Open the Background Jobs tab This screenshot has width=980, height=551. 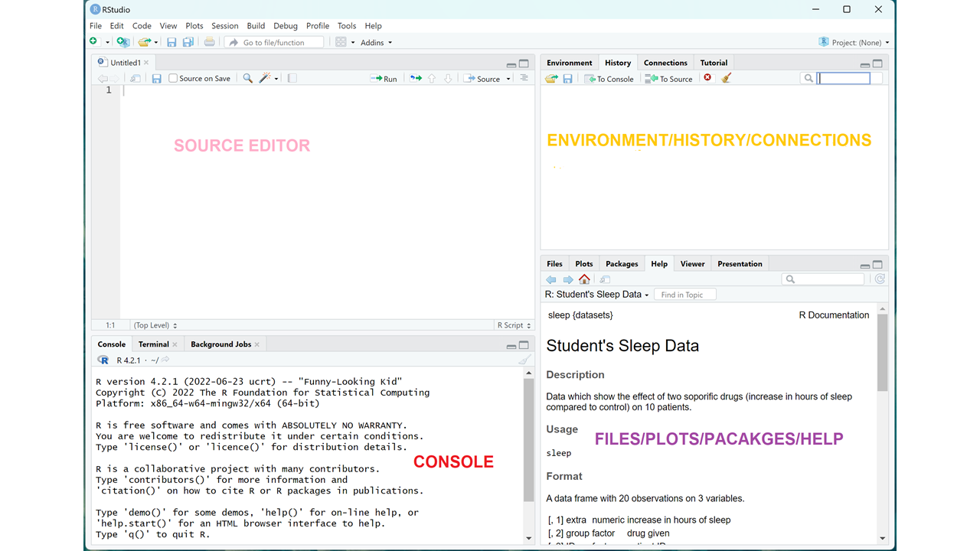click(x=220, y=344)
